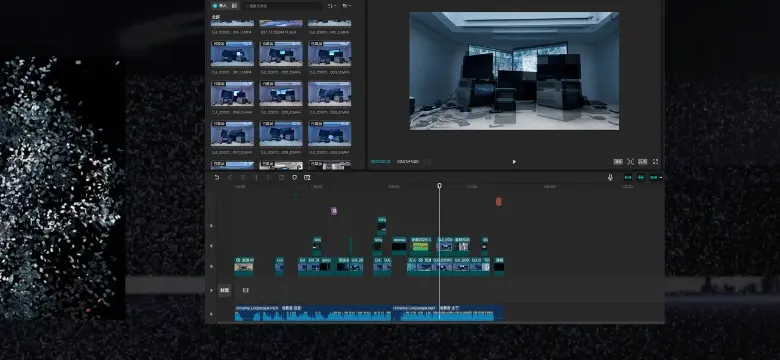Toggle the middle teal linkage switch
This screenshot has height=360, width=780.
tap(641, 178)
